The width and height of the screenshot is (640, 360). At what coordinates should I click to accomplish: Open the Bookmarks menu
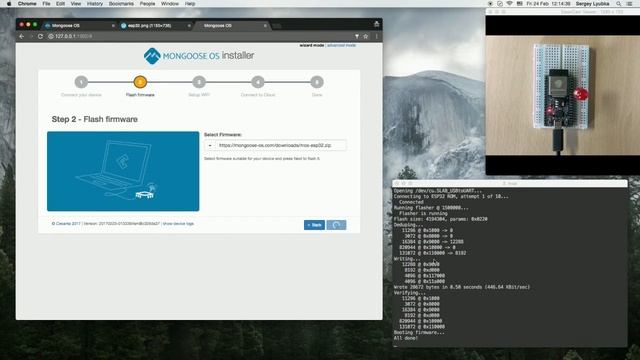click(x=121, y=4)
